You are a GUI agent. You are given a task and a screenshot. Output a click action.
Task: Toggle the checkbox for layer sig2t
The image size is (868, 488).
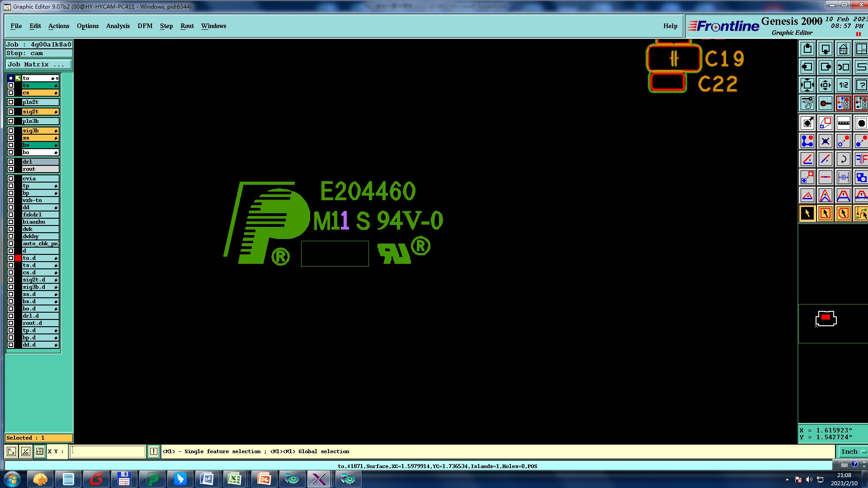11,112
